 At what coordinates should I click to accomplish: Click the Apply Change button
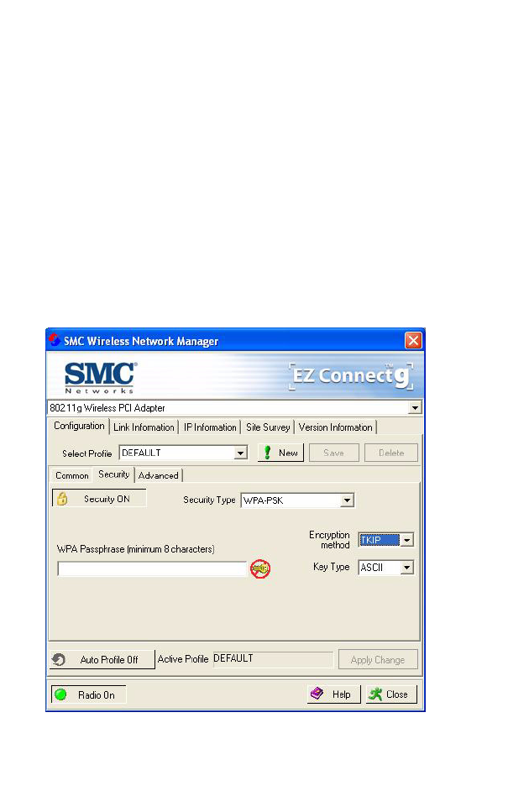coord(378,660)
